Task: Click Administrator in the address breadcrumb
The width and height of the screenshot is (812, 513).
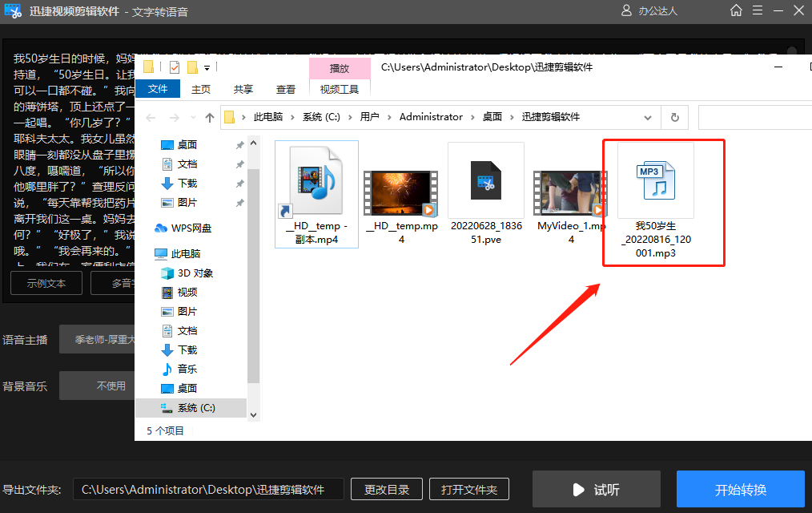Action: [x=431, y=117]
